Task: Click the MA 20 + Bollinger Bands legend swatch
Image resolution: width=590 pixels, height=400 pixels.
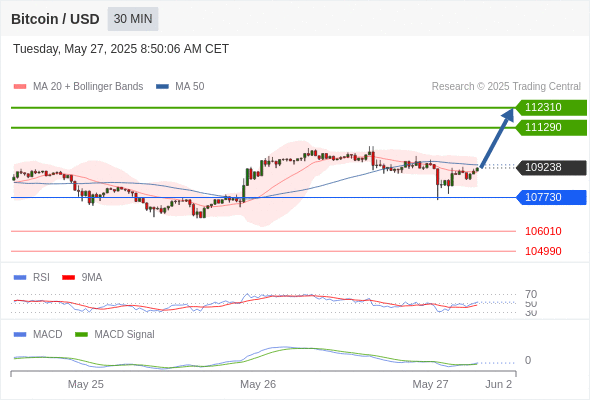Action: pyautogui.click(x=20, y=87)
